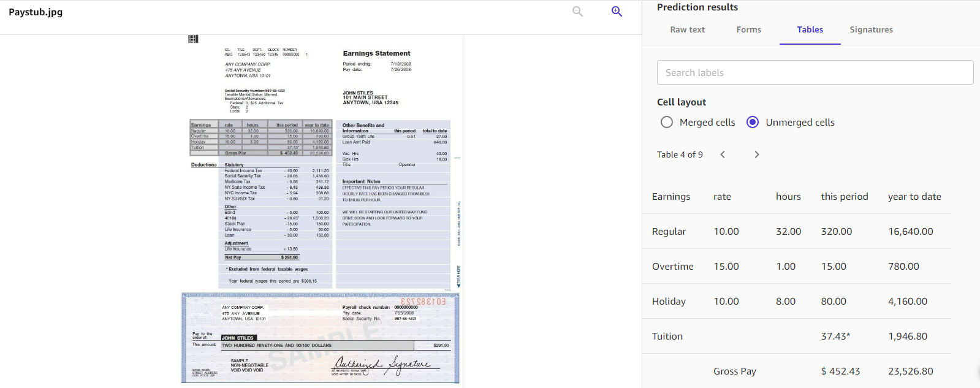
Task: Click the 'Regular' row label cell
Action: pyautogui.click(x=669, y=232)
